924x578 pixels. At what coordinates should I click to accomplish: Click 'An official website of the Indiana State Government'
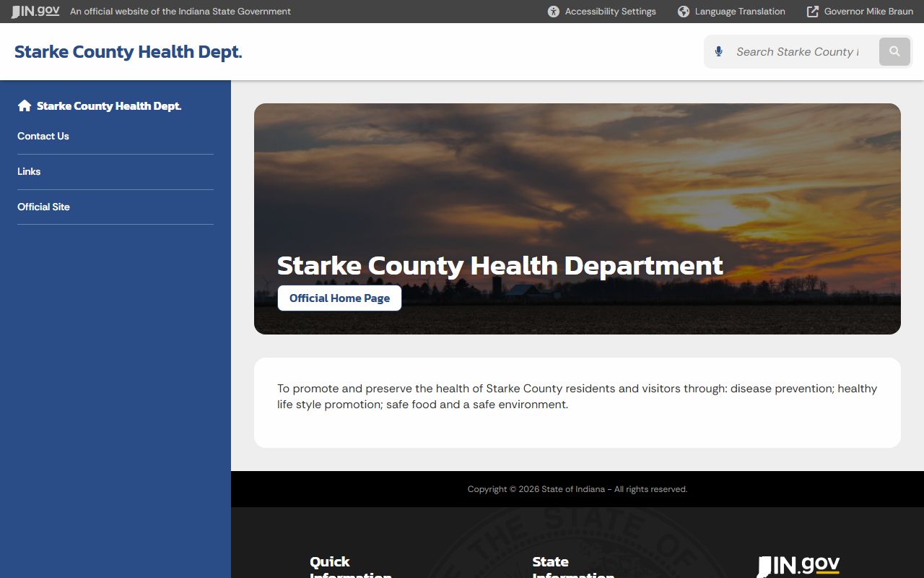(x=180, y=12)
